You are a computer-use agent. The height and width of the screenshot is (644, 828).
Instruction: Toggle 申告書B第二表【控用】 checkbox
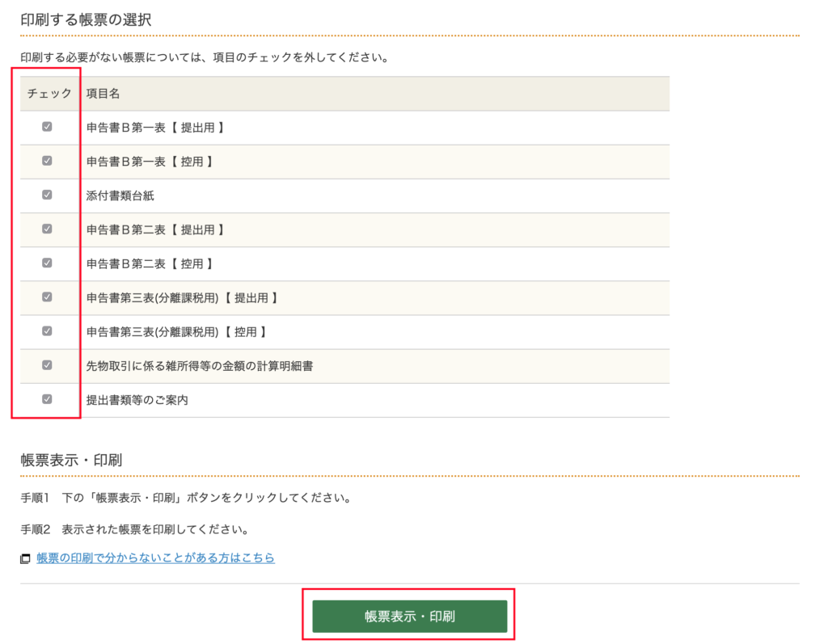click(47, 263)
